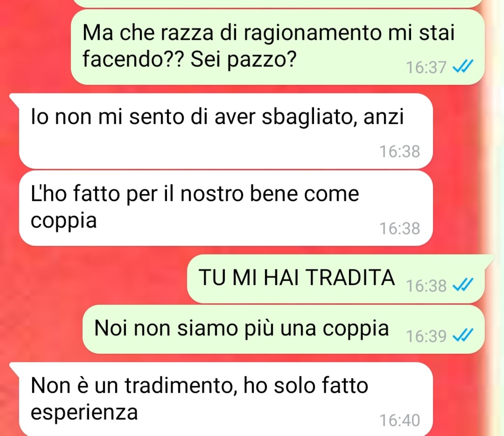Select the 'Non è un tradimento' message
The width and height of the screenshot is (504, 436).
tap(226, 399)
